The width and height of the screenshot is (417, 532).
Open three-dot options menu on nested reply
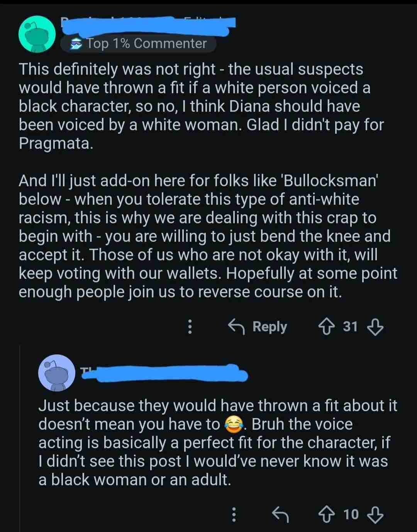click(233, 514)
